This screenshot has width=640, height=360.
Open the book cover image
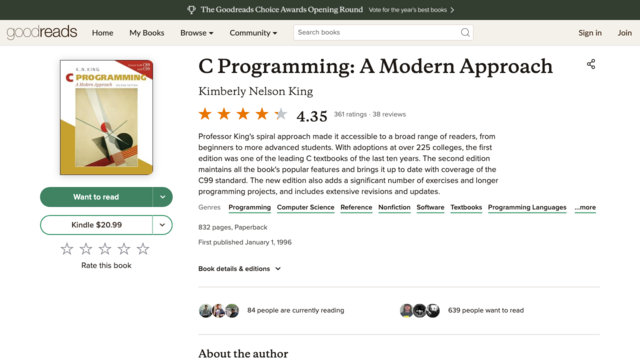click(107, 117)
